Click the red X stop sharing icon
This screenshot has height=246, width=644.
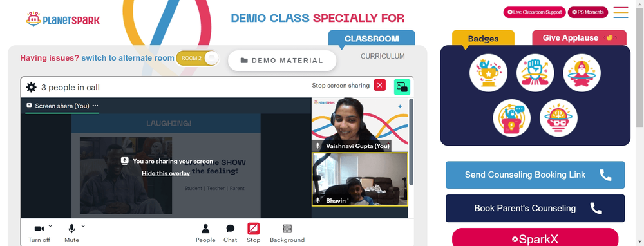coord(379,86)
